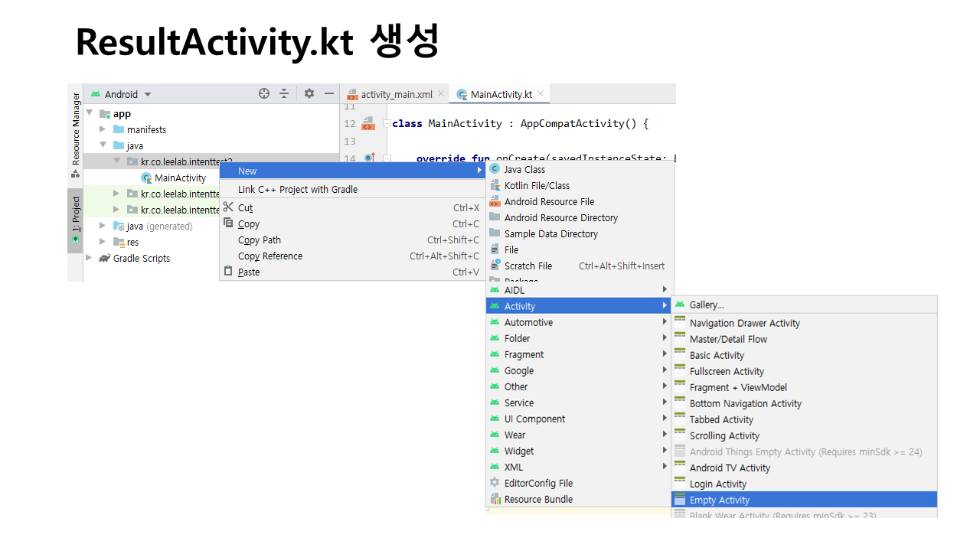The height and width of the screenshot is (551, 980).
Task: Open Gallery... in the Activity submenu
Action: click(706, 305)
